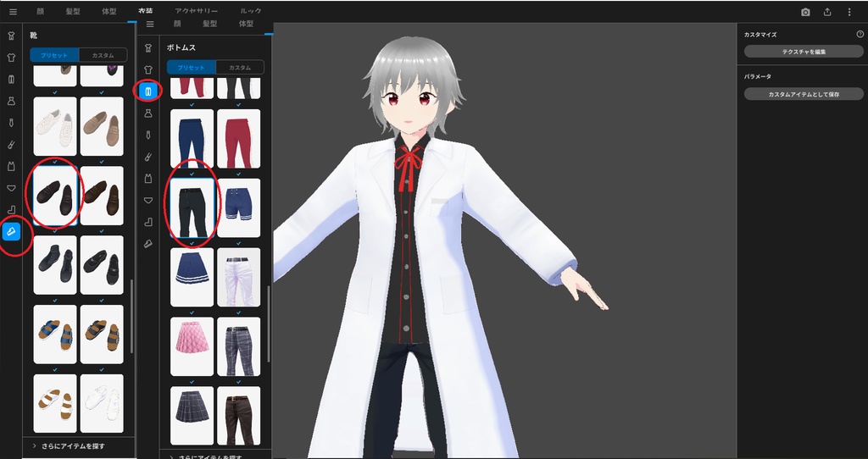Open the 体型 tab in the top-left bar
868x459 pixels.
(x=109, y=11)
